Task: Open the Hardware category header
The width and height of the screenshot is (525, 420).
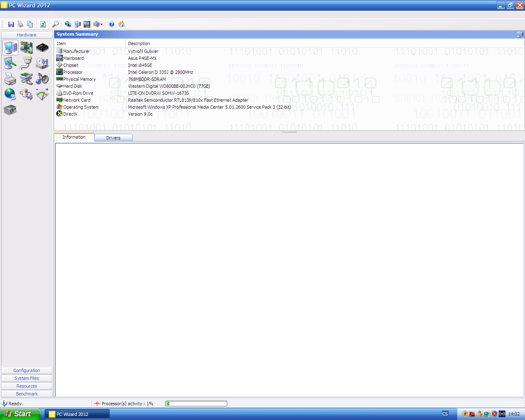Action: [27, 35]
